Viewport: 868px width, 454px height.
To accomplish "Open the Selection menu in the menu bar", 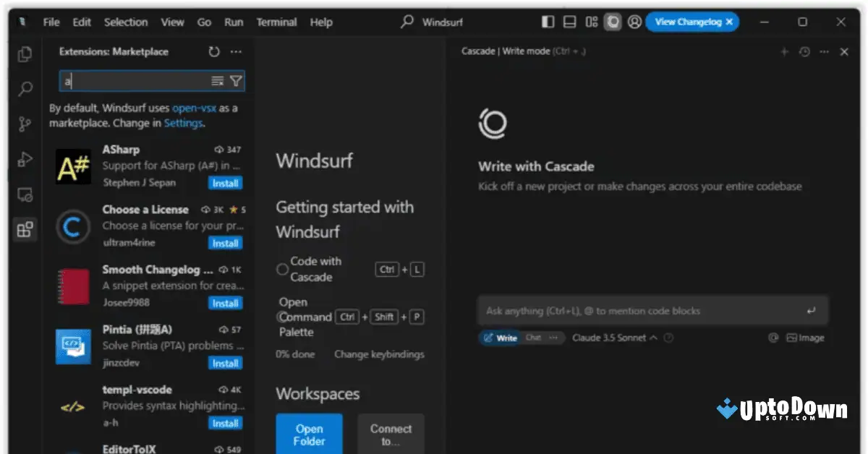I will click(125, 22).
